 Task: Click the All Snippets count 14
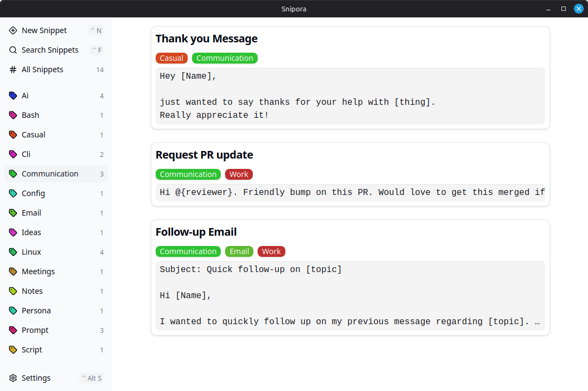[x=100, y=70]
